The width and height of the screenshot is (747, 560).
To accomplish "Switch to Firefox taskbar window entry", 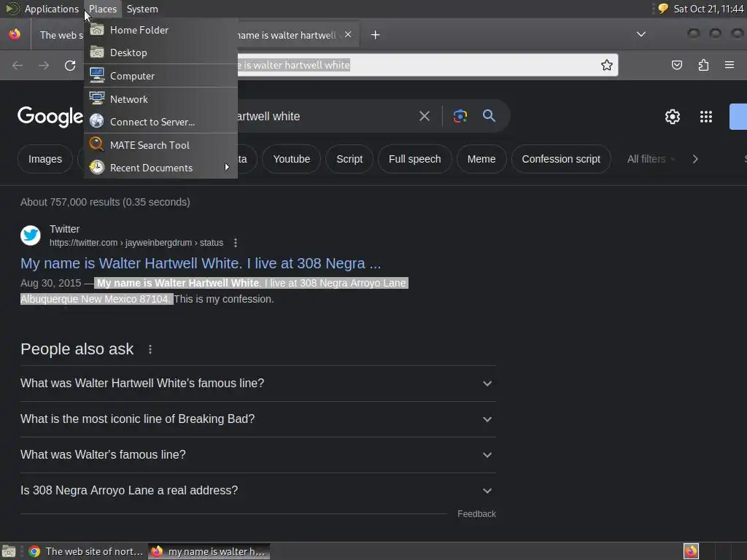I will (x=209, y=551).
